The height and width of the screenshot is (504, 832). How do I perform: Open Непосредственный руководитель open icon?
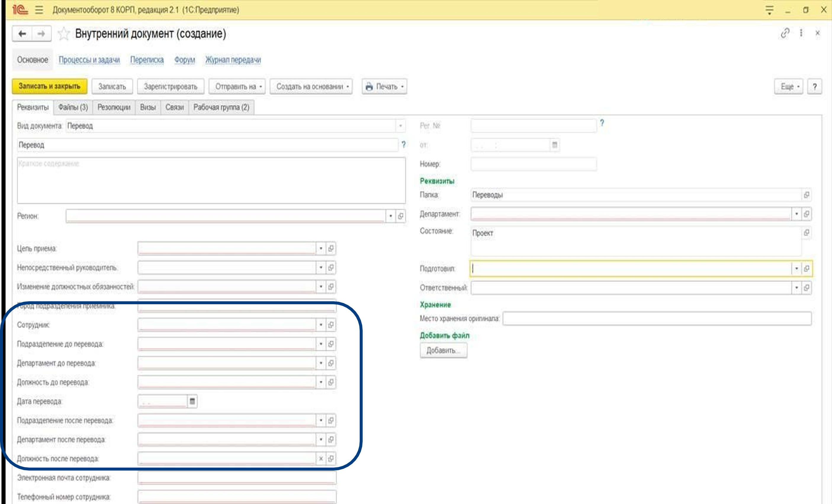pyautogui.click(x=331, y=267)
